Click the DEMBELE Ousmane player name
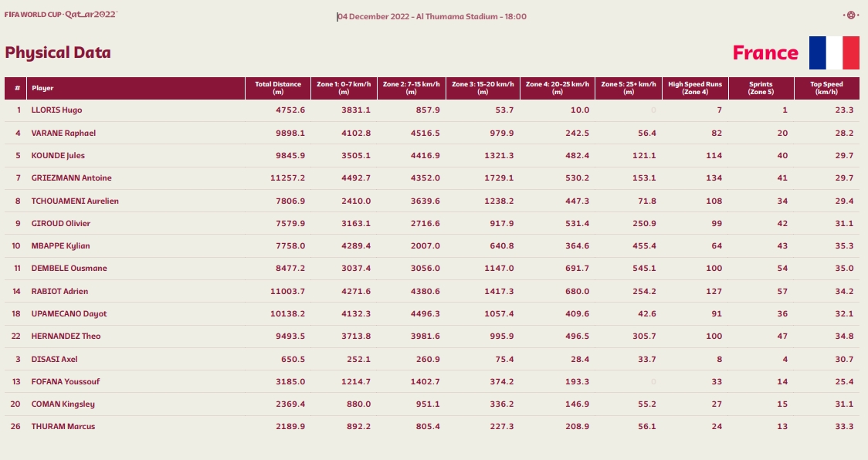The height and width of the screenshot is (460, 868). click(70, 268)
